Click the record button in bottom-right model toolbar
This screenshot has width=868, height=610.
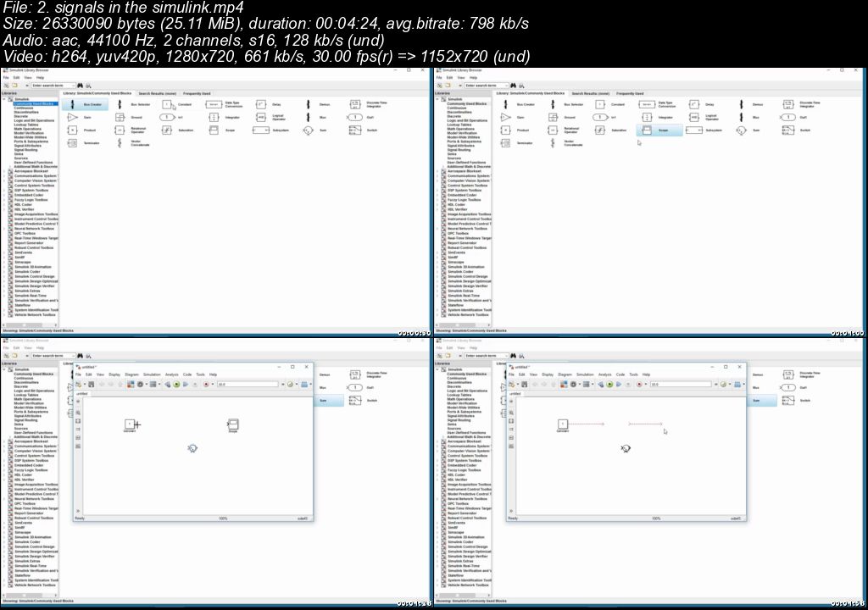(x=639, y=384)
